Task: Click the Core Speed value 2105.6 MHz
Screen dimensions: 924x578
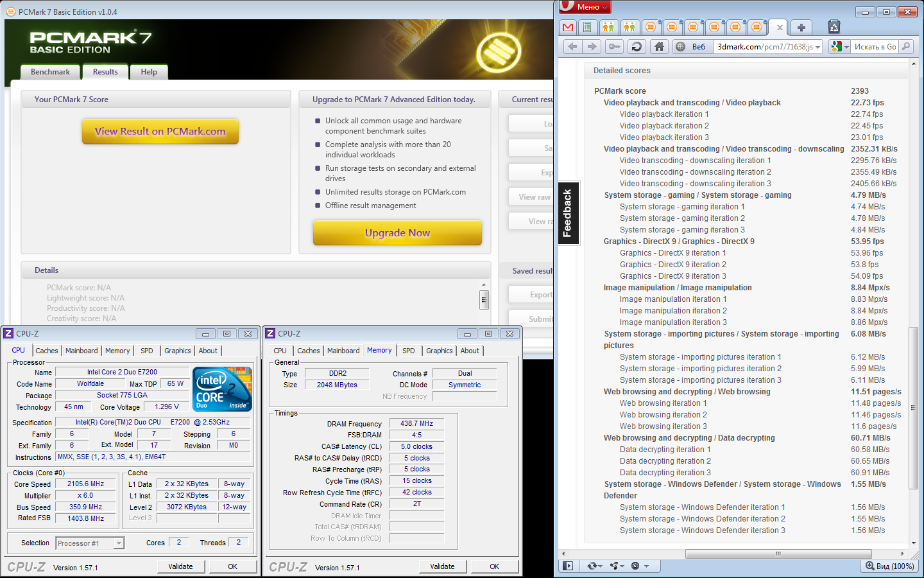Action: tap(85, 484)
